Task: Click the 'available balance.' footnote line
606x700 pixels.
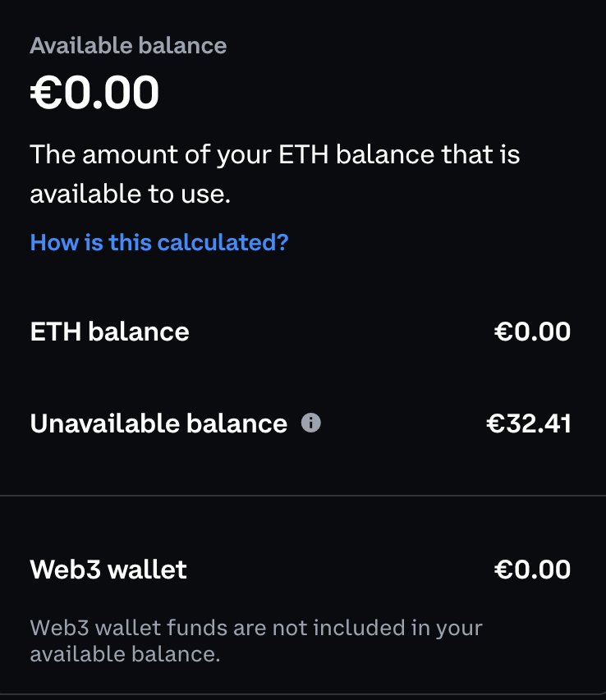Action: 126,654
